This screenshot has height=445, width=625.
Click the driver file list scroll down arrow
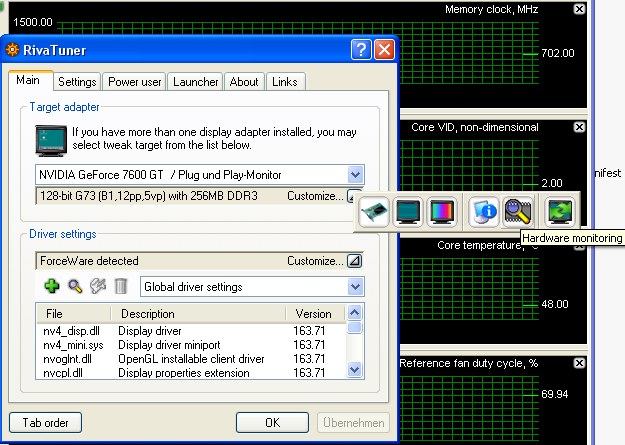(x=355, y=370)
